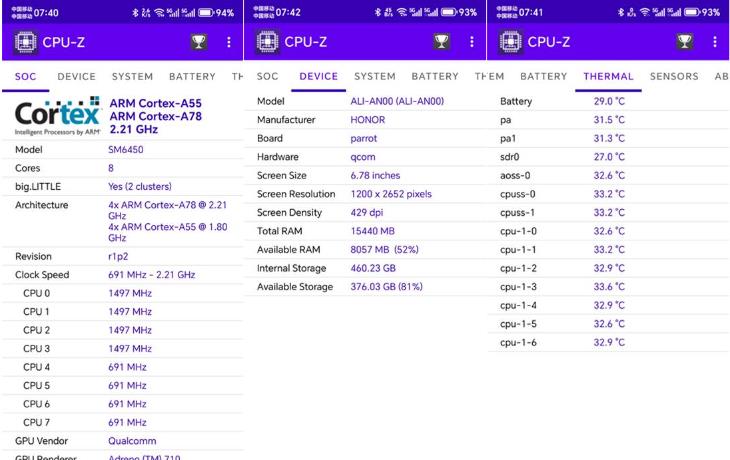Click the cpu-1-1 thermal row

pyautogui.click(x=608, y=250)
